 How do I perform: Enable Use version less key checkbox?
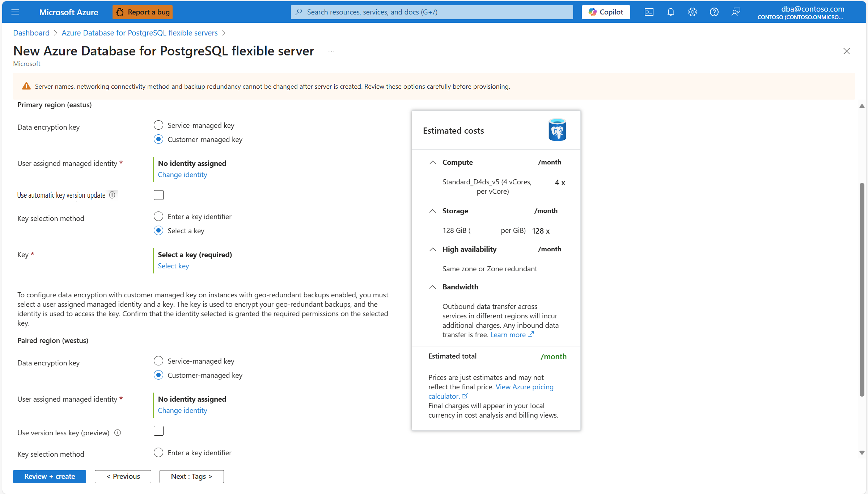tap(158, 431)
